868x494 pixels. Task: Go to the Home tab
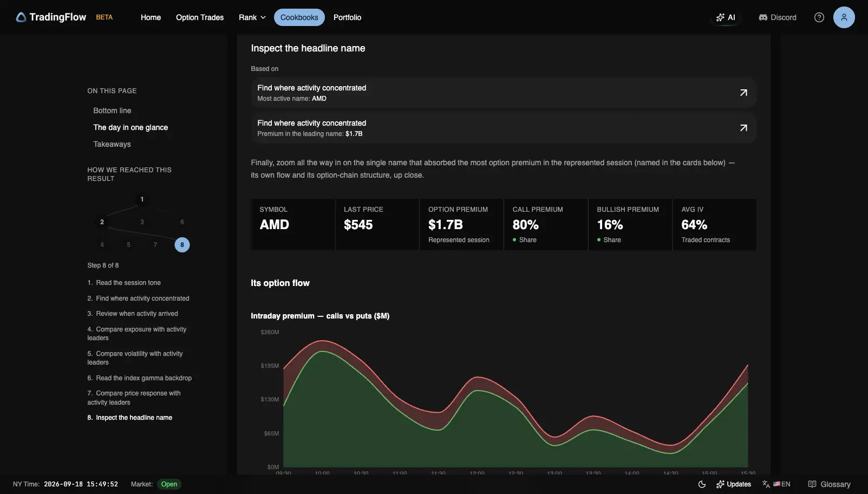pyautogui.click(x=151, y=17)
